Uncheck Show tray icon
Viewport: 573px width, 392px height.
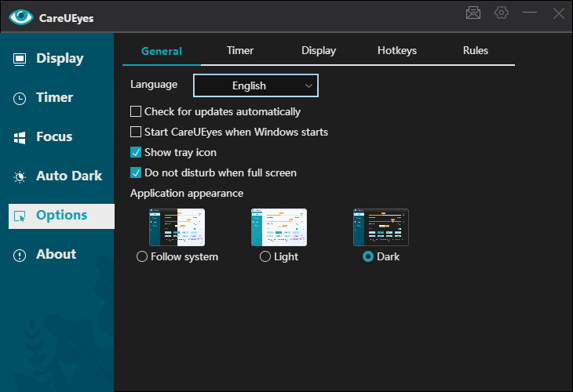136,152
